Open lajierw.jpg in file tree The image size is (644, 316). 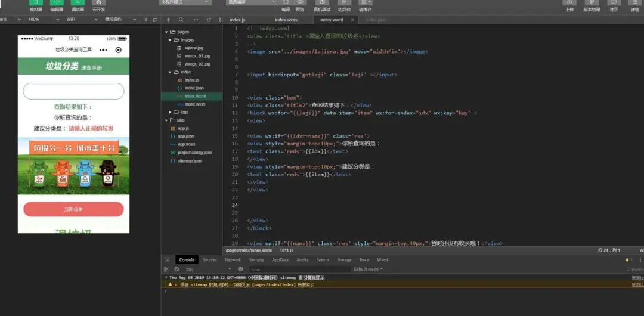tap(194, 48)
